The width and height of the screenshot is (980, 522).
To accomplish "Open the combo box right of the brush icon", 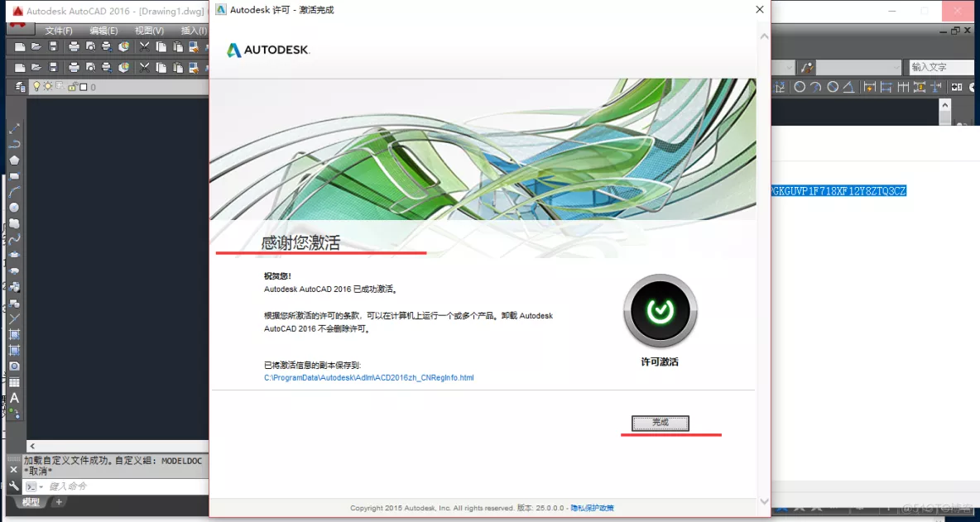I will pyautogui.click(x=859, y=68).
